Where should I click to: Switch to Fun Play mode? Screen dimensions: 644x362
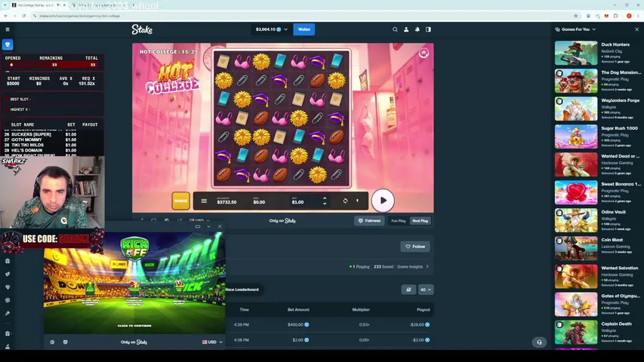point(399,221)
